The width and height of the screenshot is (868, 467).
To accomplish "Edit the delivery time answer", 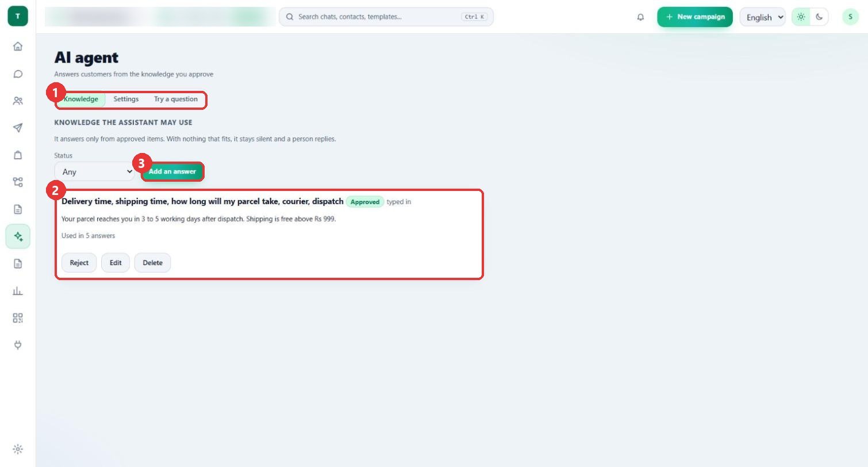I will (x=116, y=262).
